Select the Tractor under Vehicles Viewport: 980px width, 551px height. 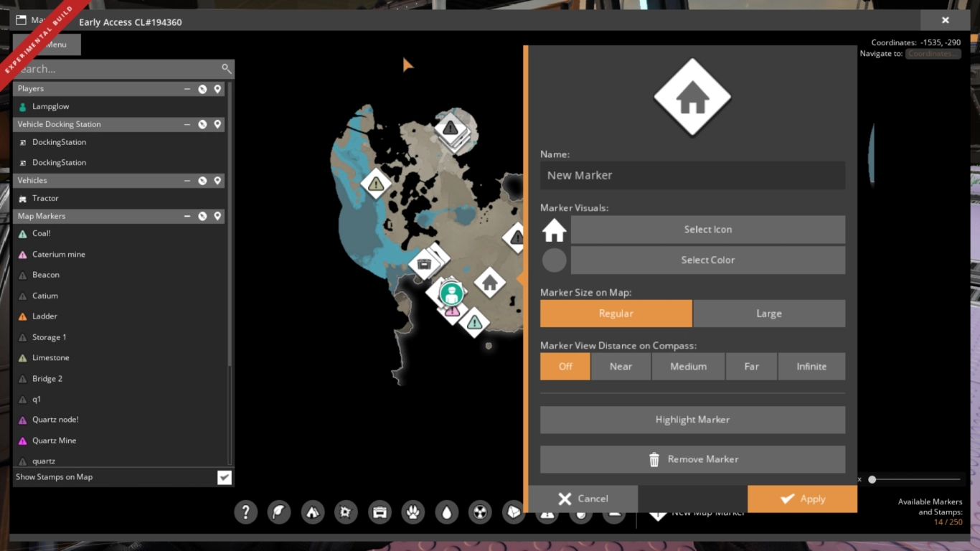tap(47, 198)
